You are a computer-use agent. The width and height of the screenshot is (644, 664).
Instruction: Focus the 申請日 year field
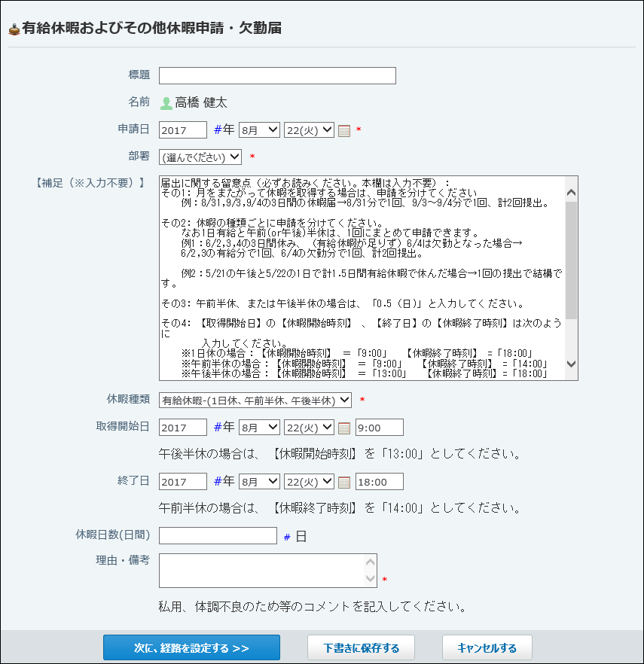pos(182,130)
